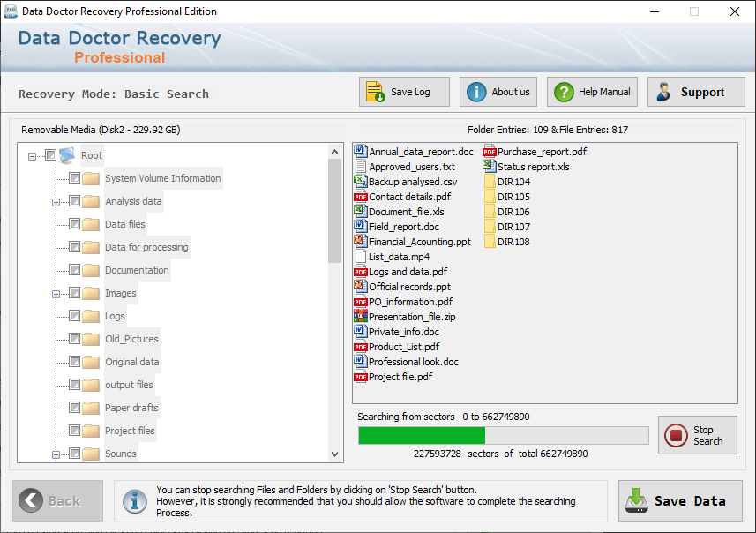This screenshot has width=756, height=533.
Task: Click the tree vertical scrollbar thumb
Action: tap(334, 211)
